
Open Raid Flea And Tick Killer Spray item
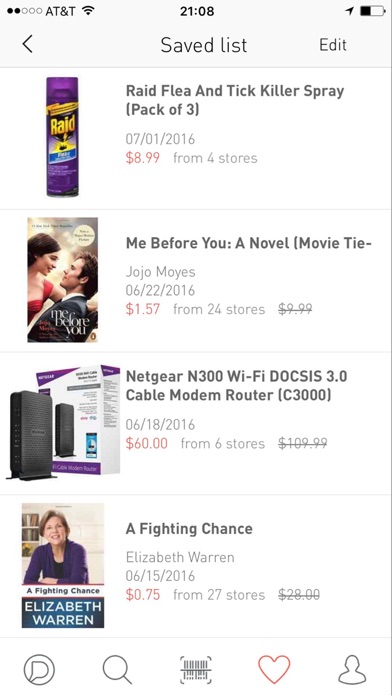(196, 138)
